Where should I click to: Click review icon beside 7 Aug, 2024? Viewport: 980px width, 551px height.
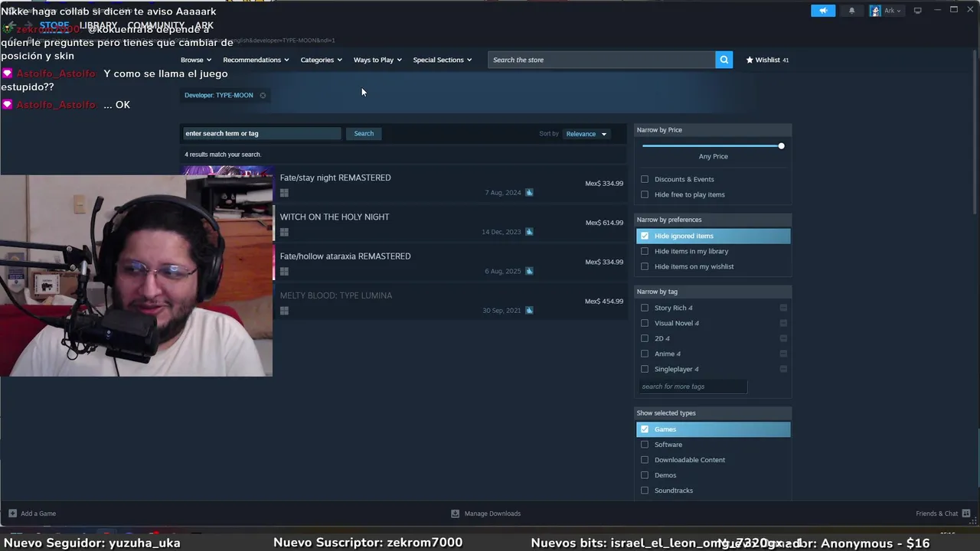point(529,193)
